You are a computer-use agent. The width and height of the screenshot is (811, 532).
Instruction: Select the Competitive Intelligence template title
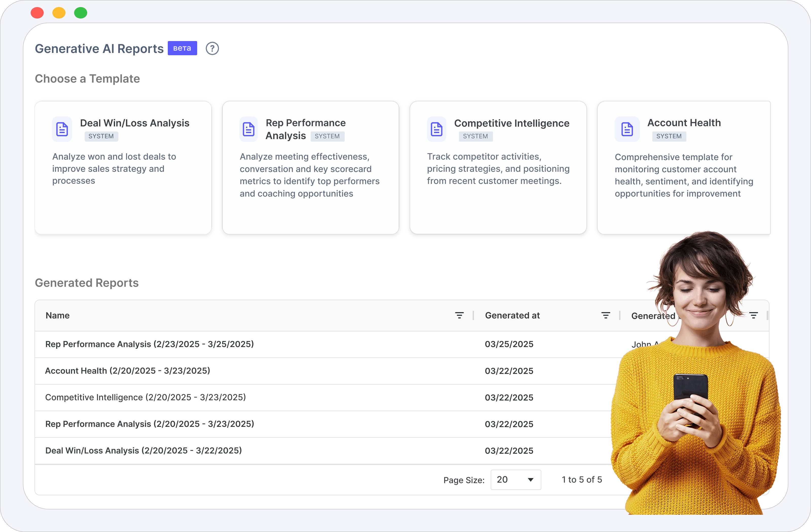511,123
